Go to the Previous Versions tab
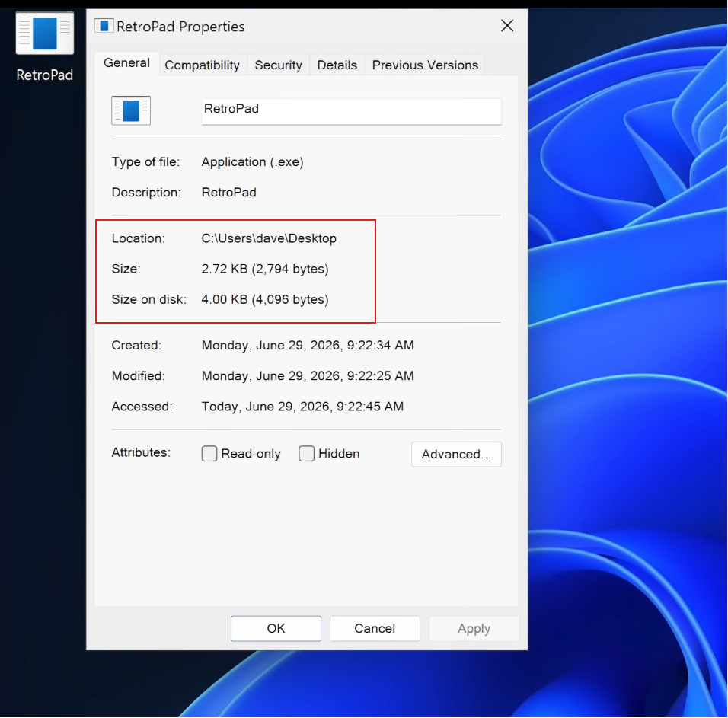Image resolution: width=728 pixels, height=718 pixels. [425, 65]
